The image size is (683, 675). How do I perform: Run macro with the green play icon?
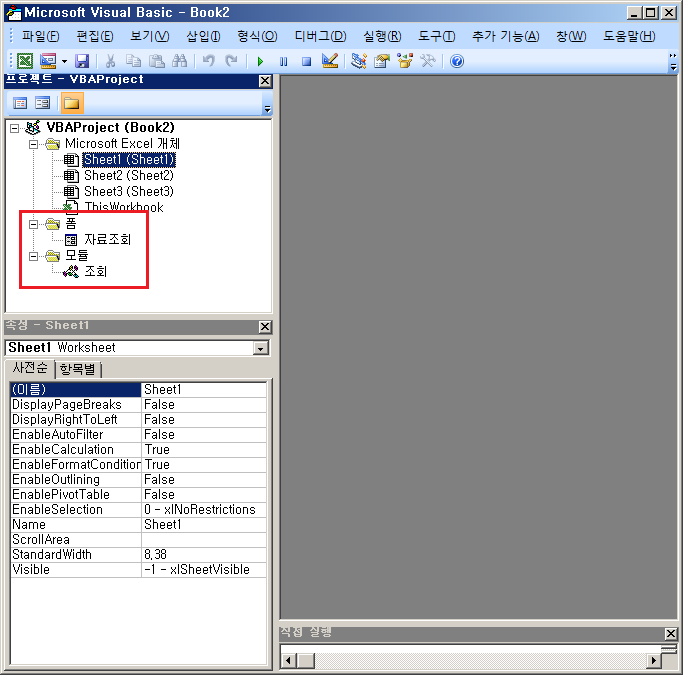(x=260, y=61)
